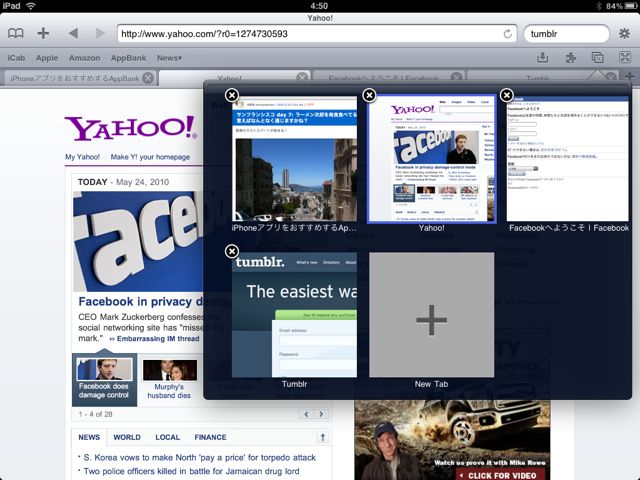640x480 pixels.
Task: Close the Yahoo! tab in tab bar
Action: [x=302, y=77]
